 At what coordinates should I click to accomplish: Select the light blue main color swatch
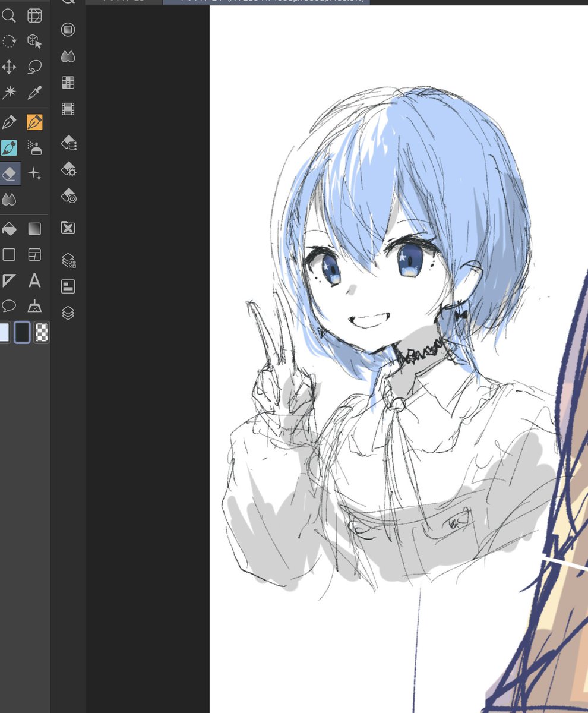point(4,332)
